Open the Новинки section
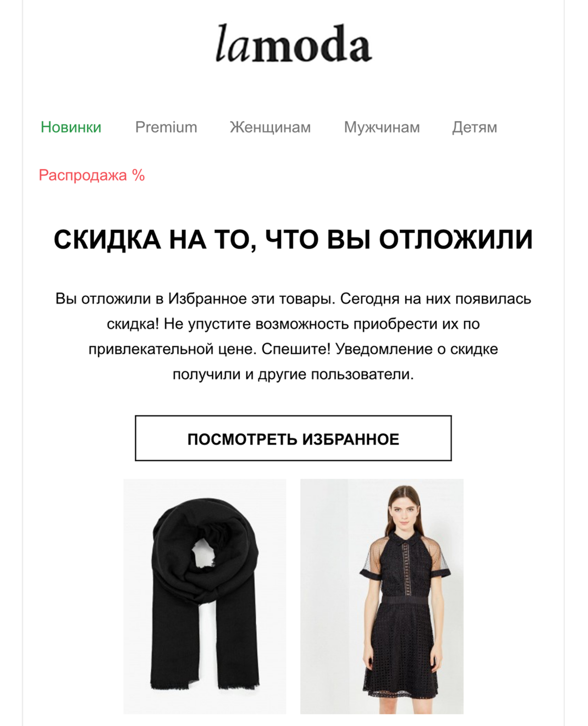 click(x=71, y=127)
